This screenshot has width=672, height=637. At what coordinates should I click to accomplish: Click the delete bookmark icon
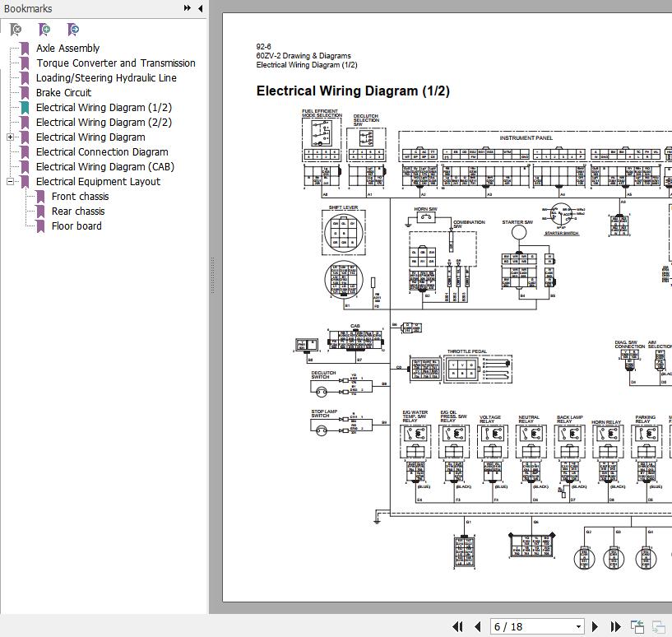16,30
